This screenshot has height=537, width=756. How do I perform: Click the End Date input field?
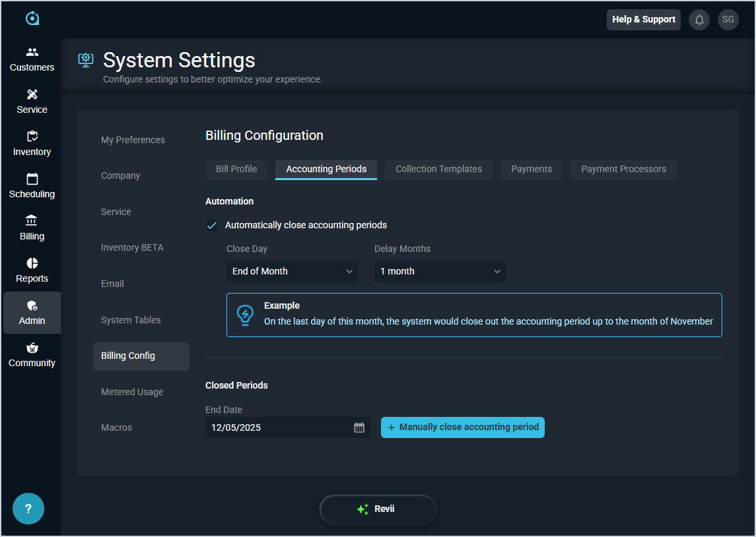(x=277, y=427)
